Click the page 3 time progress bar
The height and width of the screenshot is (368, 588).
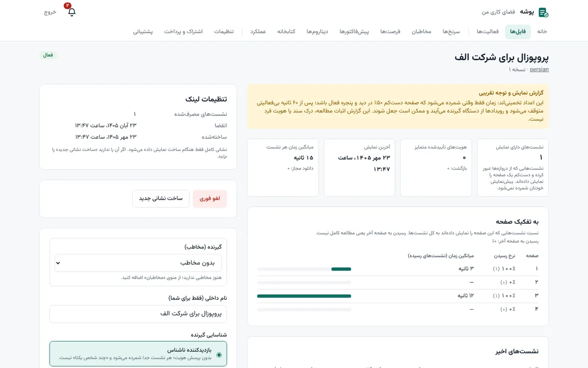304,296
